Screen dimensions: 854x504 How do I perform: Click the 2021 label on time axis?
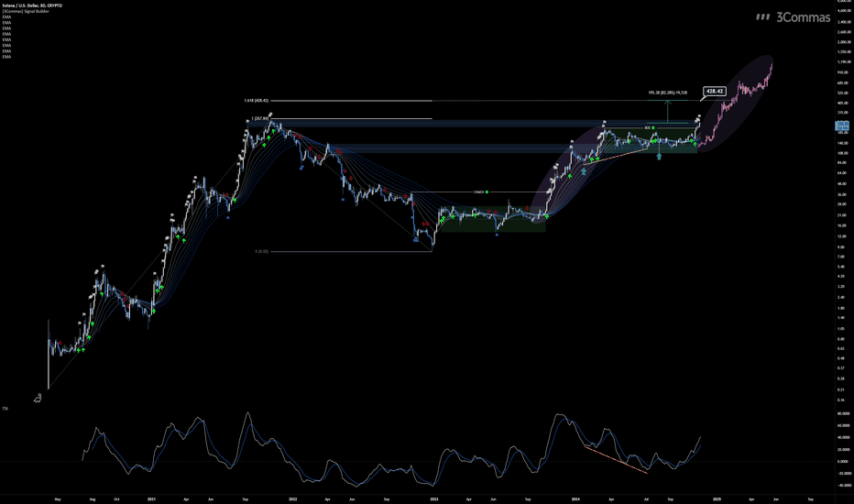[151, 499]
